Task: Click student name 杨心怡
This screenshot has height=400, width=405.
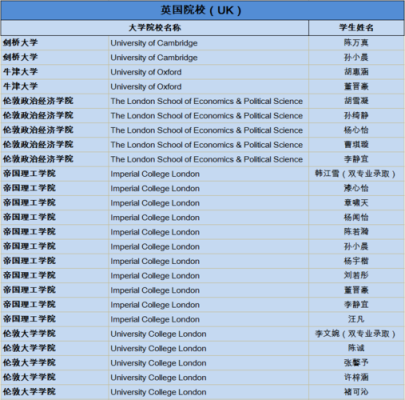Action: pyautogui.click(x=356, y=130)
